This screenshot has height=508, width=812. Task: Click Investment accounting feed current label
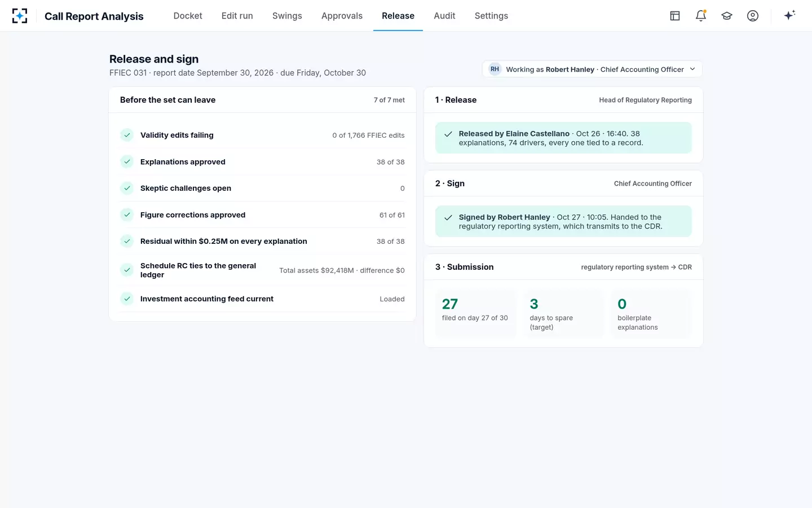(x=207, y=299)
